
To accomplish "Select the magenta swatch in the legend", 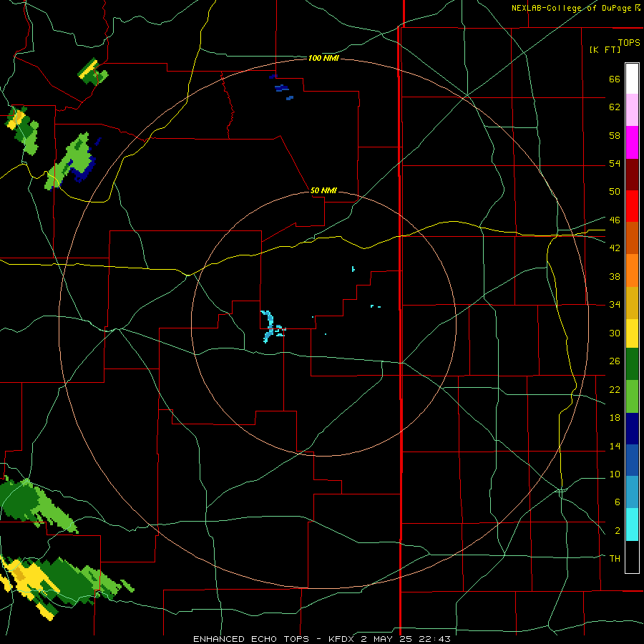I will tap(632, 142).
